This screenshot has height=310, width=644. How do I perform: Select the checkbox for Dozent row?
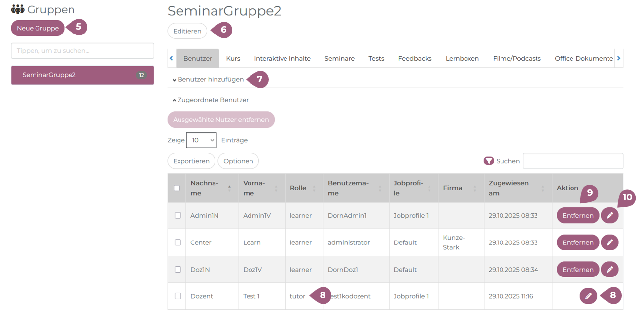pos(178,296)
